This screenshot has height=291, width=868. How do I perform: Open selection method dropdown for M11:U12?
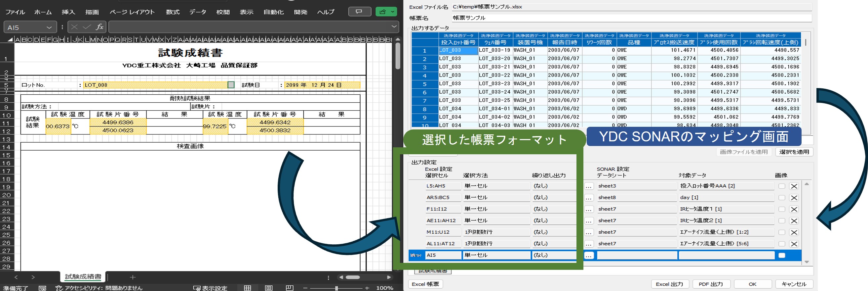496,232
